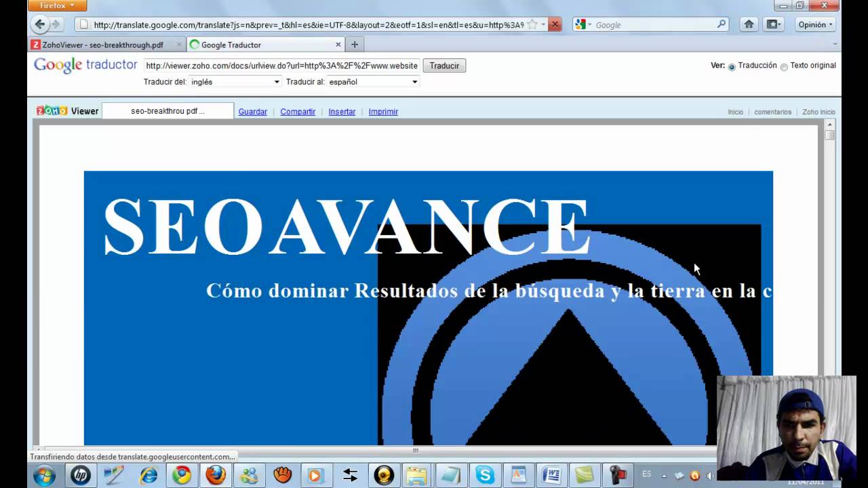Click the horizontal scrollbar at page bottom
868x488 pixels.
(x=415, y=450)
